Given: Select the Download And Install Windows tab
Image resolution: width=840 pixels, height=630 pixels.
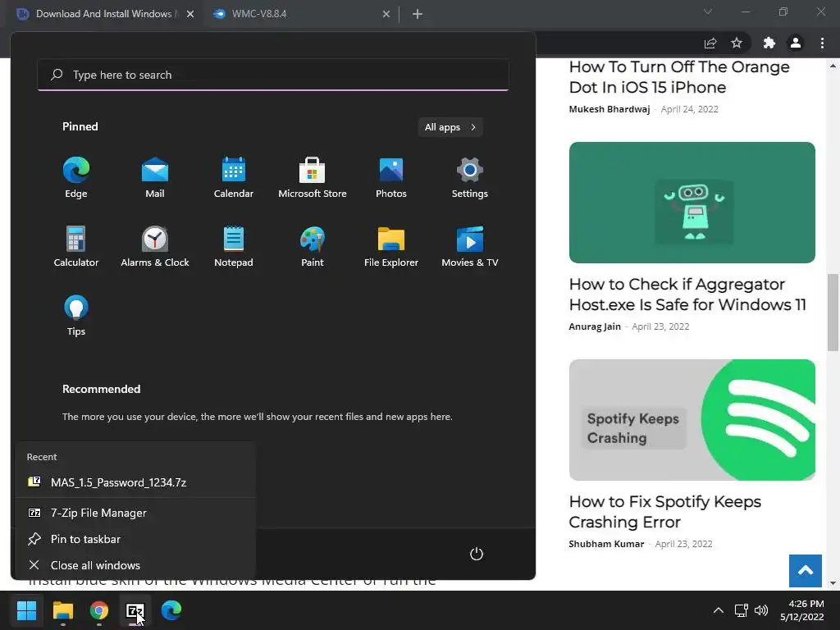Looking at the screenshot, I should [x=103, y=14].
